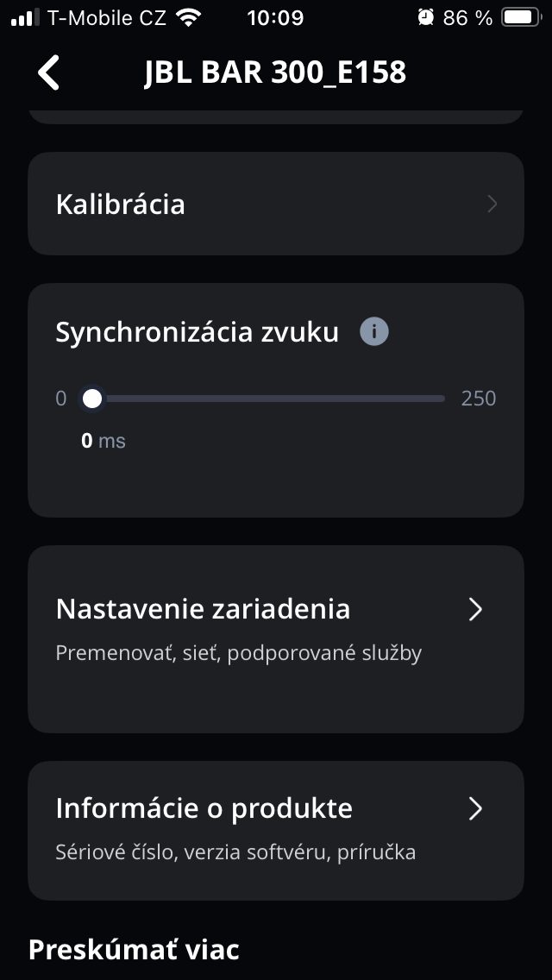This screenshot has height=980, width=552.
Task: Tap the 0 ms delay value
Action: click(x=103, y=441)
